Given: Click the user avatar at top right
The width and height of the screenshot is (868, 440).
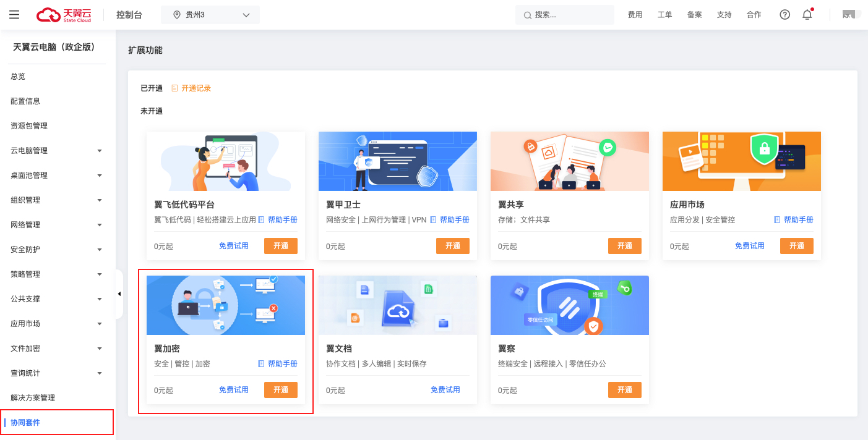Looking at the screenshot, I should pos(851,14).
